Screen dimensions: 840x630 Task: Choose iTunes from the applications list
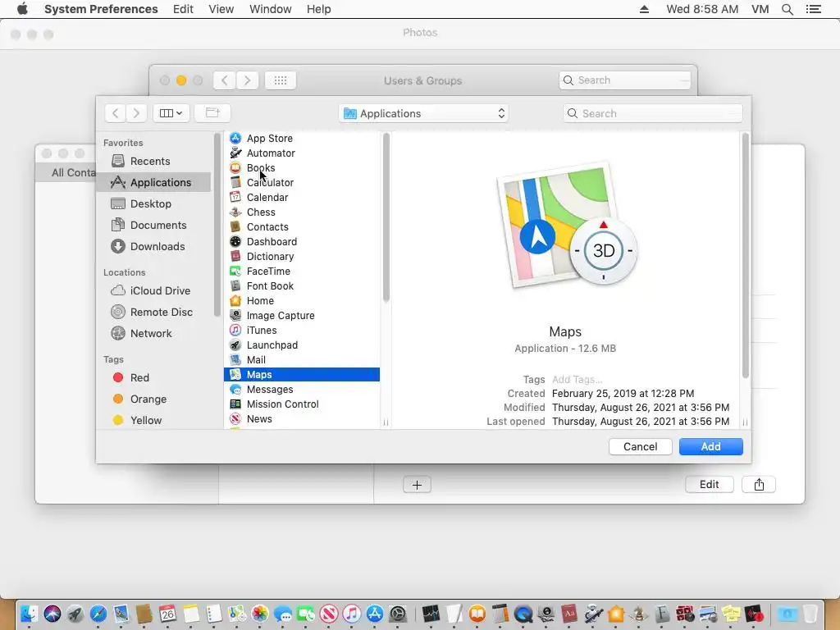[x=302, y=331]
